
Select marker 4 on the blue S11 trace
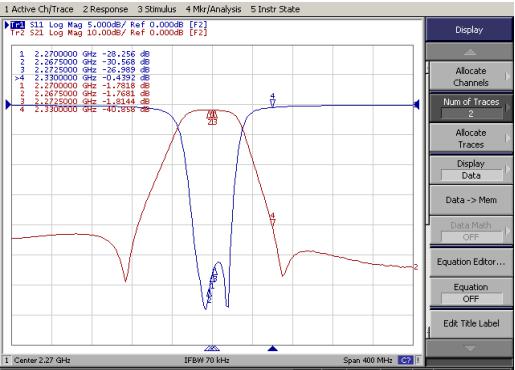273,101
